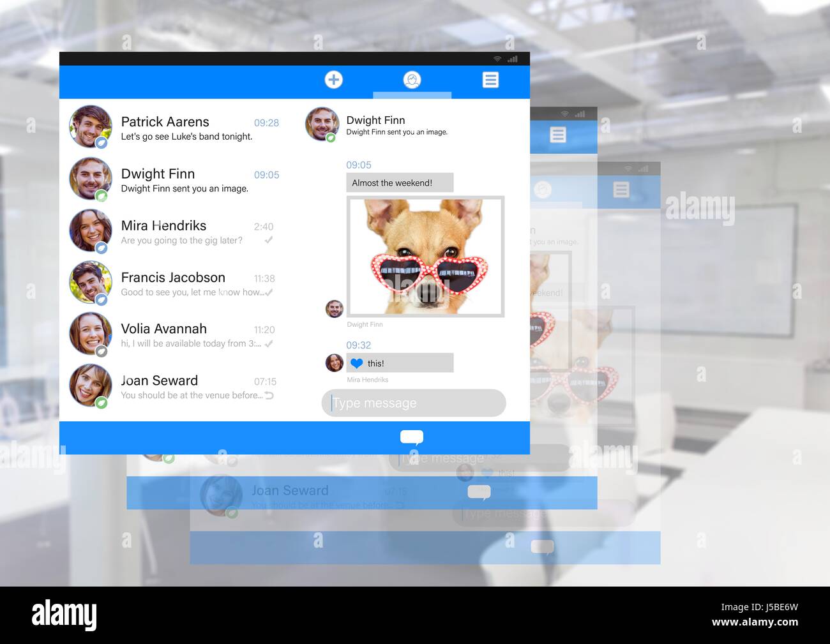
Task: Open the hamburger menu icon in front window
Action: 490,80
